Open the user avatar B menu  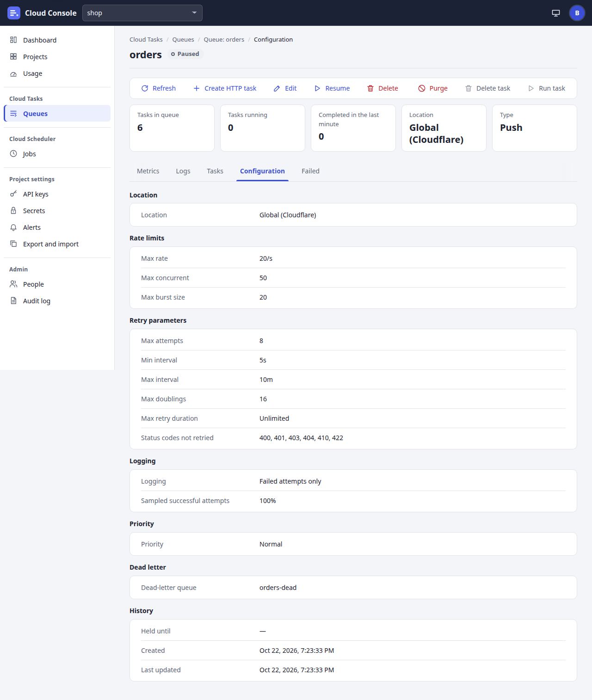coord(577,13)
